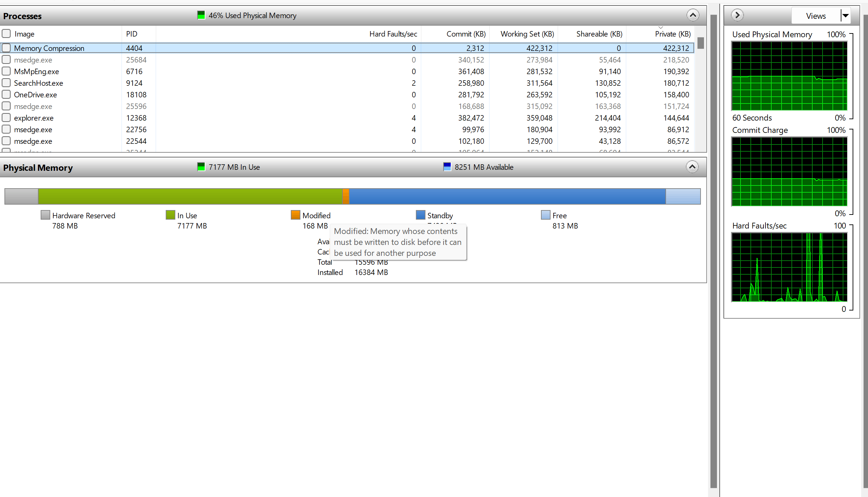Viewport: 868px width, 497px height.
Task: Click the green Used Physical Memory indicator icon
Action: [201, 15]
